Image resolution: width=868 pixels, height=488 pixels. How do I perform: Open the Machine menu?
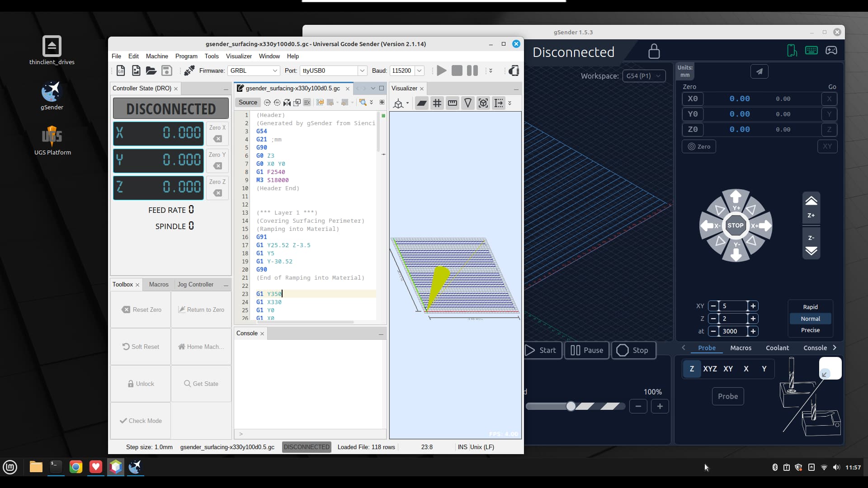pos(156,56)
